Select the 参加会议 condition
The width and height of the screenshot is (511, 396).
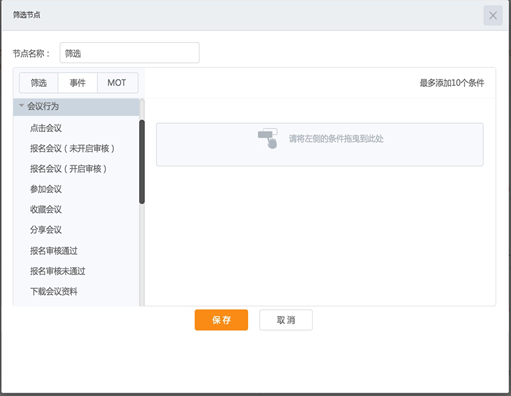click(x=46, y=189)
